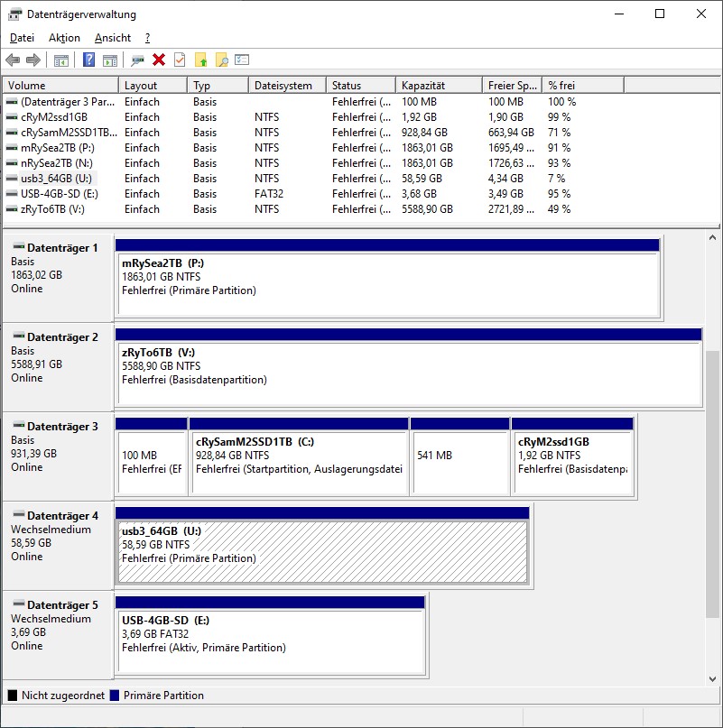Viewport: 723px width, 728px height.
Task: Sort by Status column header
Action: tap(361, 86)
